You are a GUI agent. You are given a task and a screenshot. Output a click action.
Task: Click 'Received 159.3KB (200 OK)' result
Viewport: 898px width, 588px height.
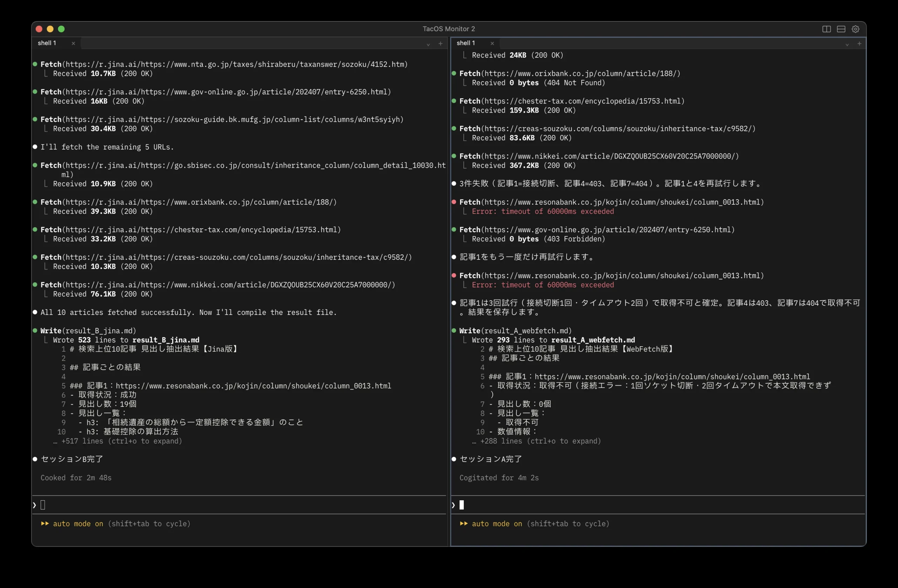[x=524, y=110]
